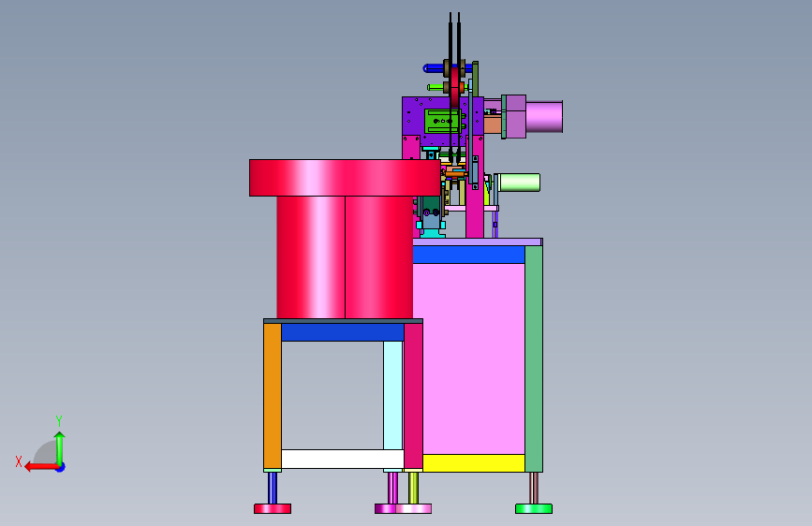This screenshot has height=526, width=812.
Task: Click the X label of the triad
Action: click(19, 461)
